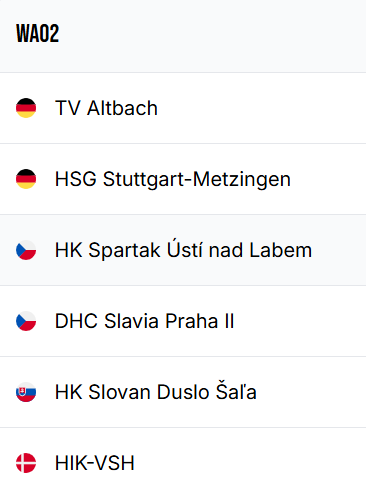The height and width of the screenshot is (491, 366).
Task: Open the HSG Stuttgart-Metzingen team name
Action: [173, 179]
